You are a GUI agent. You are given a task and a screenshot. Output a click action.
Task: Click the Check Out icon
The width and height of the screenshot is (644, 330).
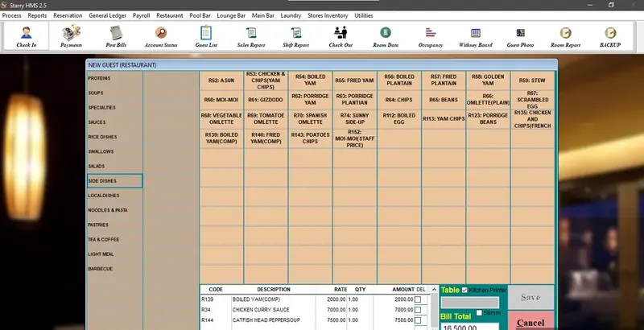pyautogui.click(x=341, y=36)
